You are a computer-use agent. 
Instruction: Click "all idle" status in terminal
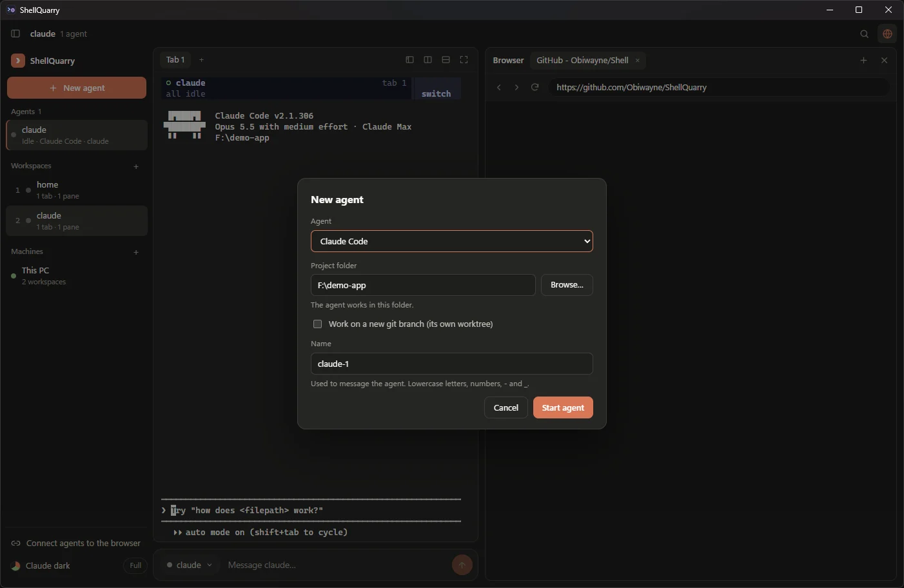click(x=186, y=94)
